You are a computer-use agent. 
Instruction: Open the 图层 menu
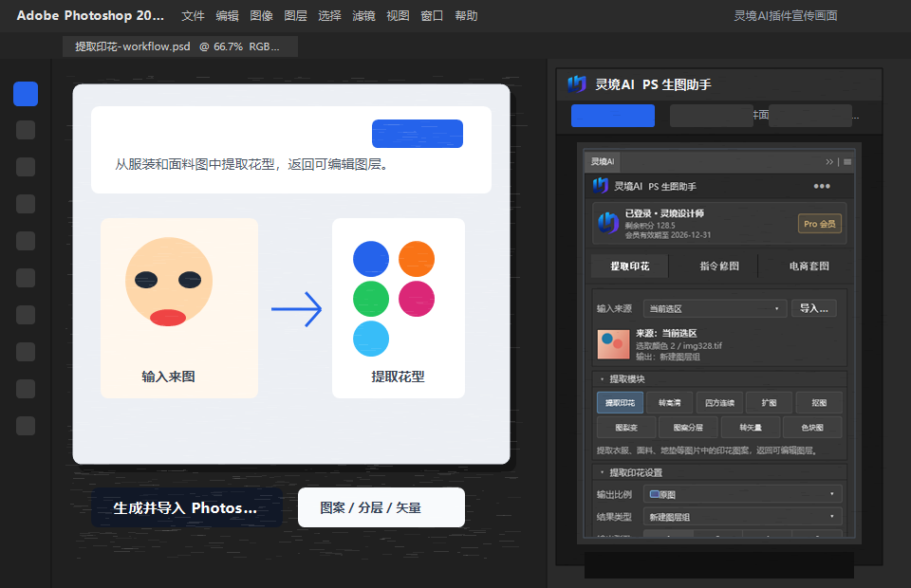click(296, 16)
